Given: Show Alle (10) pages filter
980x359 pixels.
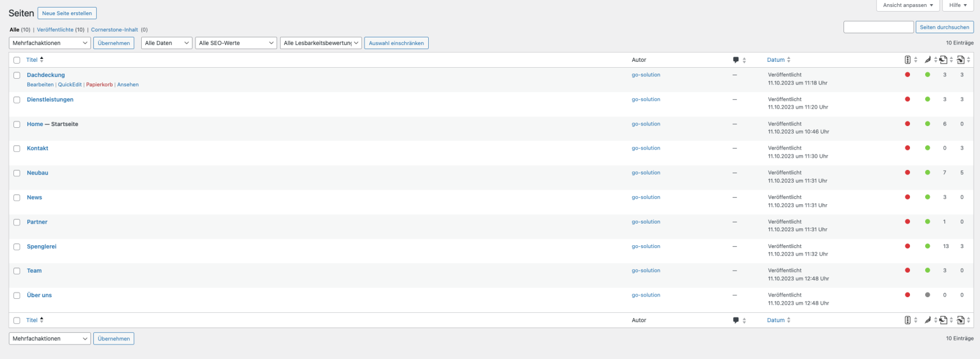Looking at the screenshot, I should [x=20, y=30].
